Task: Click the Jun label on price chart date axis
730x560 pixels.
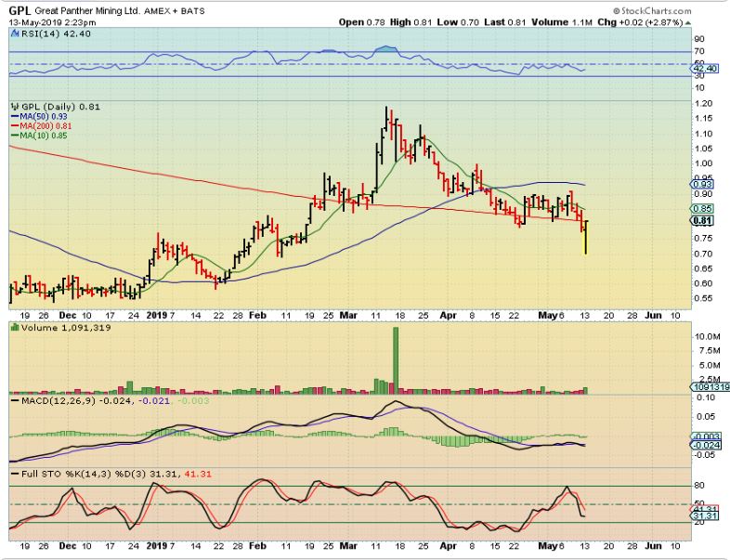Action: pyautogui.click(x=653, y=315)
